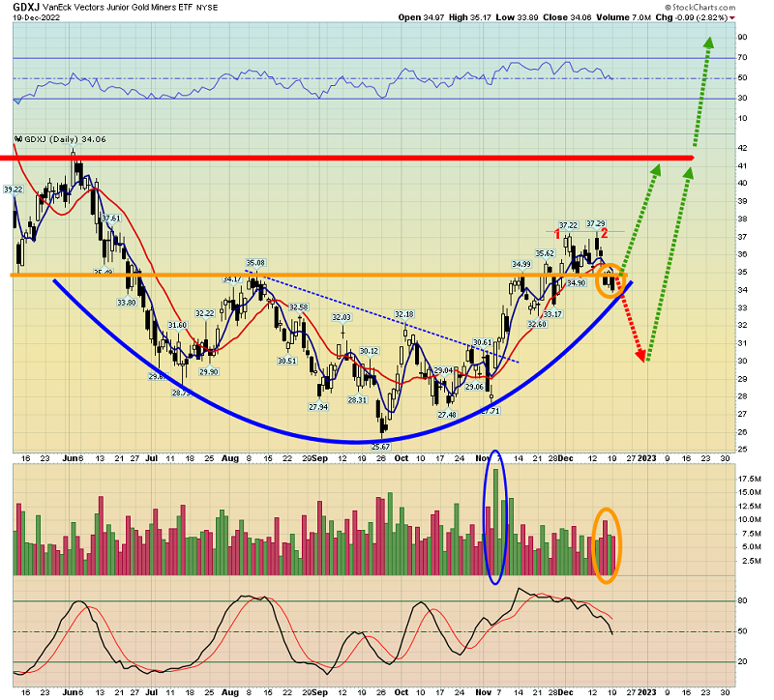Click the NYSE exchange label
This screenshot has height=700, width=774.
207,8
